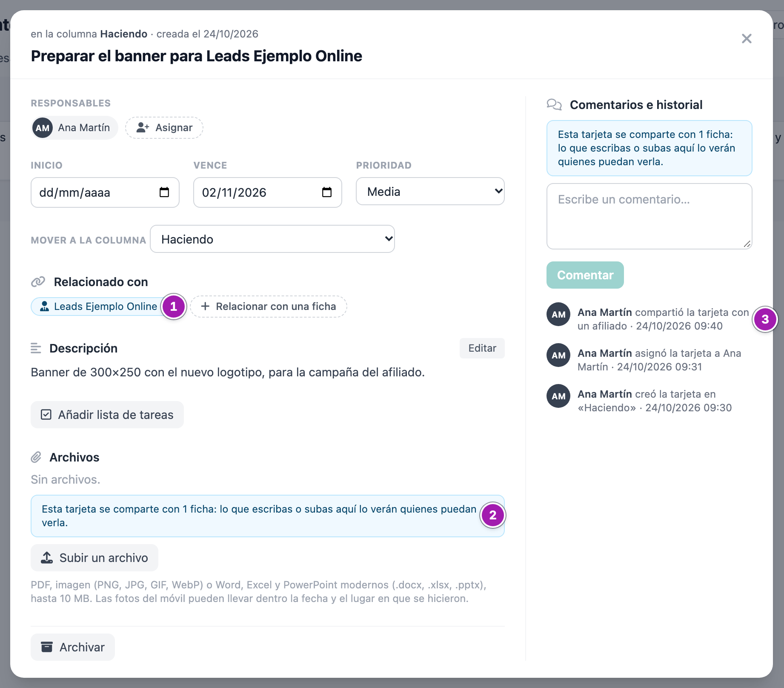Click the history entry 'creó la tarjeta'
Viewport: 784px width, 688px height.
tap(655, 401)
